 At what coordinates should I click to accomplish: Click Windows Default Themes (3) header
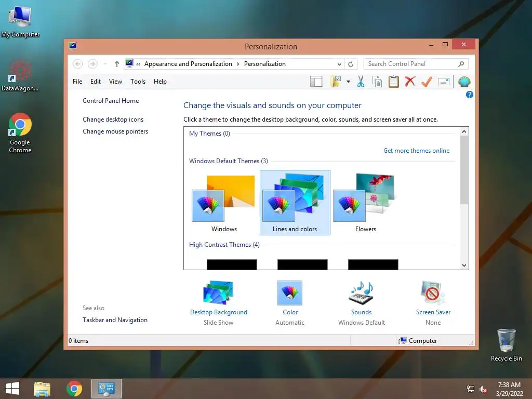coord(229,161)
